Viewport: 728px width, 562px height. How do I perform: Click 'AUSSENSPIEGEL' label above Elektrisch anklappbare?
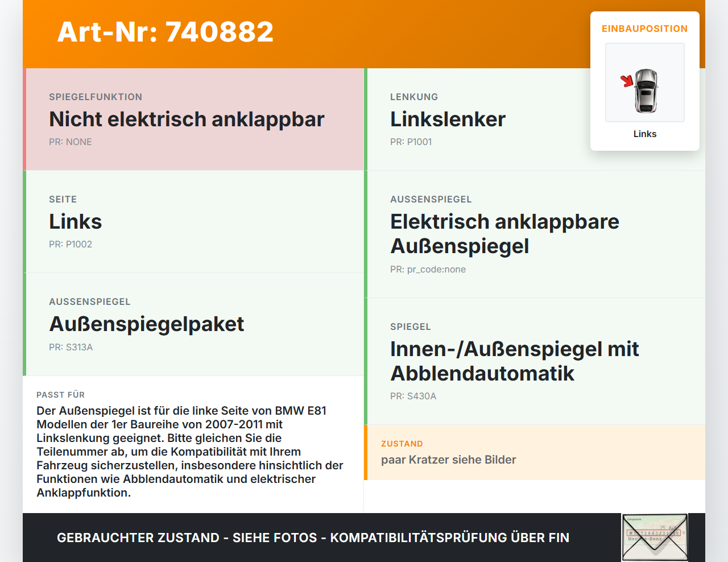point(431,200)
